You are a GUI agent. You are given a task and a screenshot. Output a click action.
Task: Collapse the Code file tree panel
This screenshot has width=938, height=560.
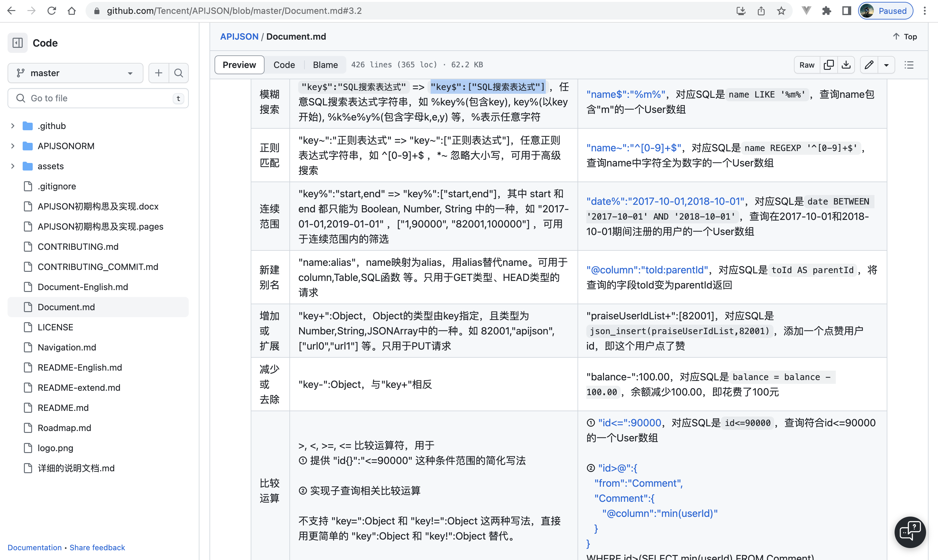pos(17,43)
